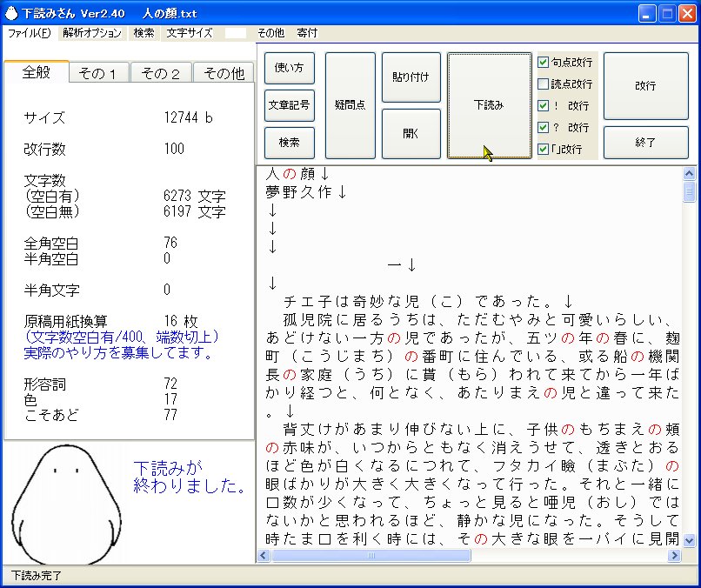Enable the 読点改行 checkbox
Screen dimensions: 701x588
click(x=544, y=83)
